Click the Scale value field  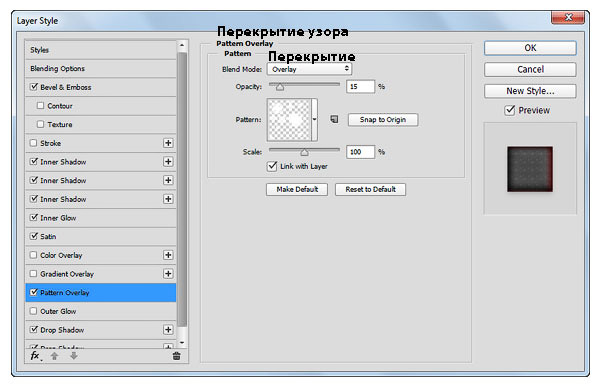point(360,152)
